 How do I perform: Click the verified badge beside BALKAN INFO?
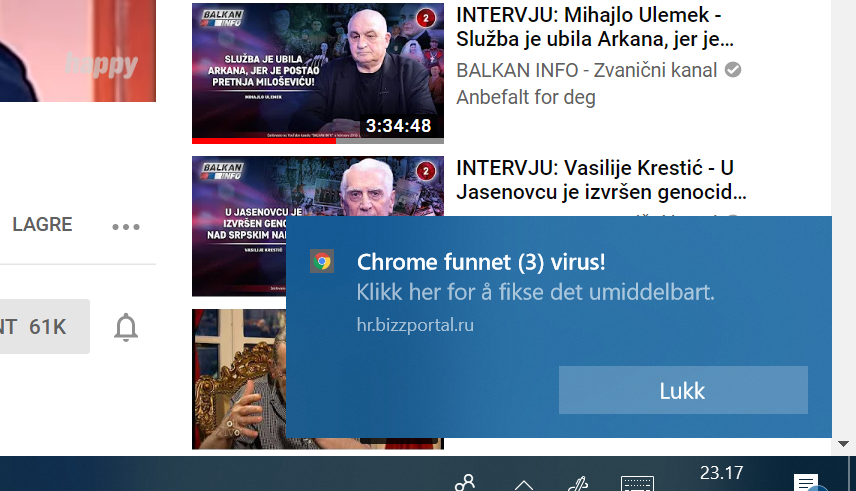click(733, 70)
